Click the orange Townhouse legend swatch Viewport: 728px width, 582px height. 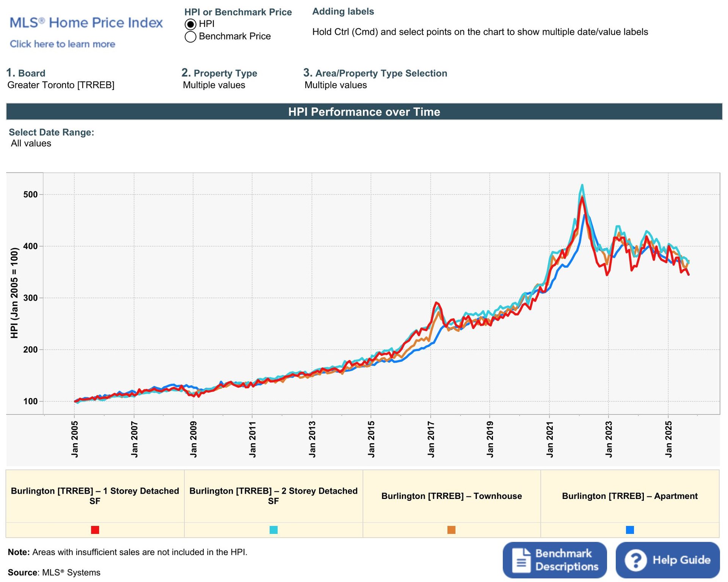pos(451,530)
